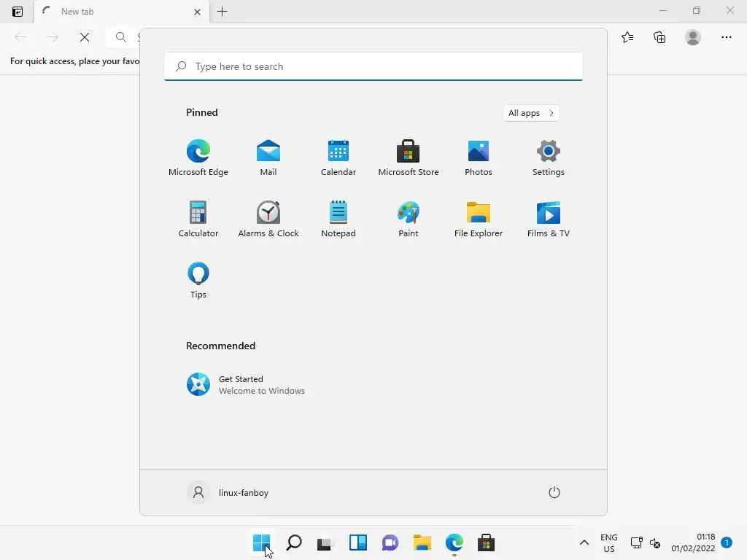This screenshot has width=747, height=560.
Task: Open Settings from pinned apps
Action: pos(549,157)
